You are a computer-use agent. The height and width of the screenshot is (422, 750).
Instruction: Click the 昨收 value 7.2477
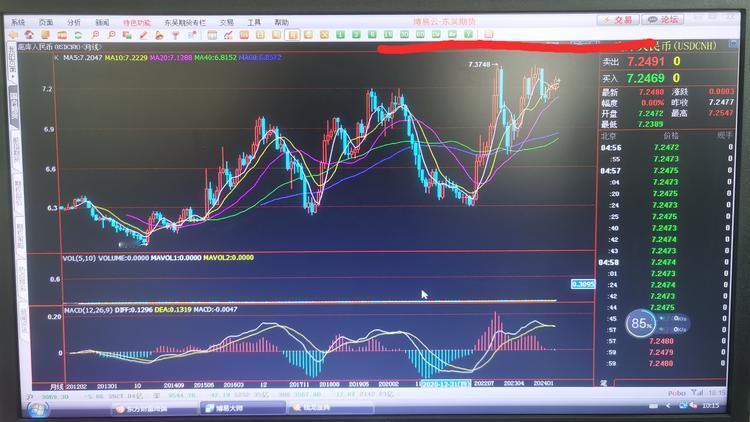point(721,102)
